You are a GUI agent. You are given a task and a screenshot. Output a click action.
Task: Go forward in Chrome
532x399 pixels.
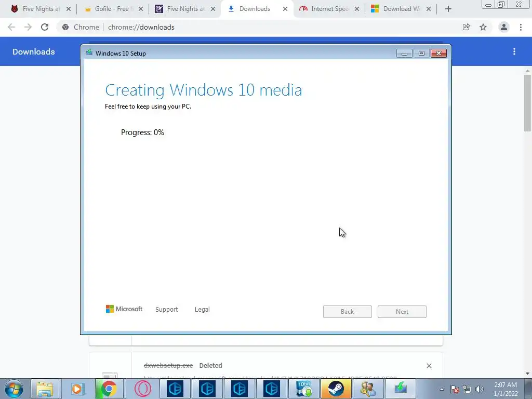pos(28,27)
